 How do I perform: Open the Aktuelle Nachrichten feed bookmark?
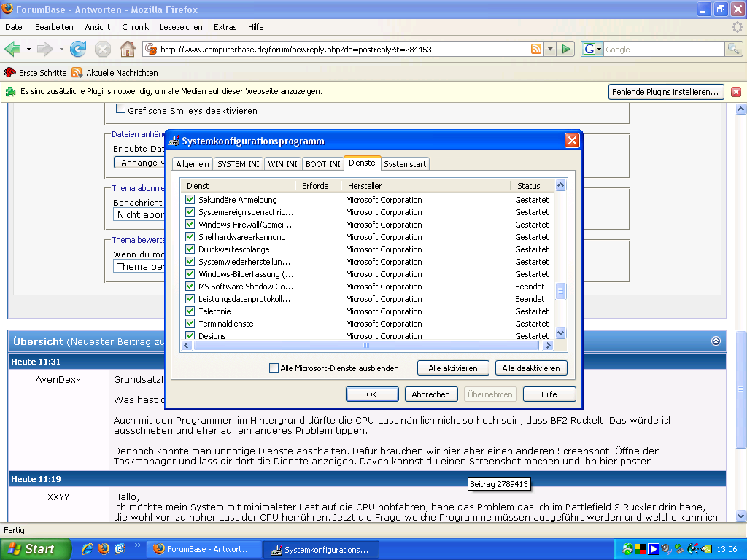(x=115, y=73)
